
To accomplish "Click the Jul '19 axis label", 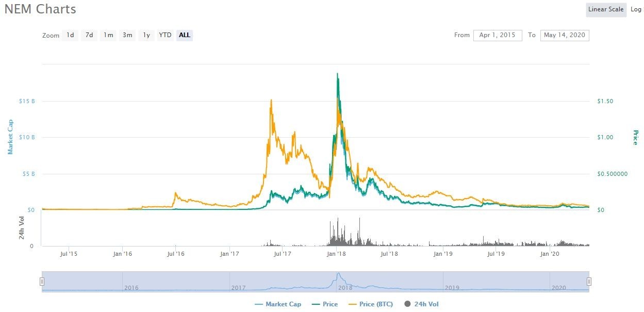I will tap(496, 254).
